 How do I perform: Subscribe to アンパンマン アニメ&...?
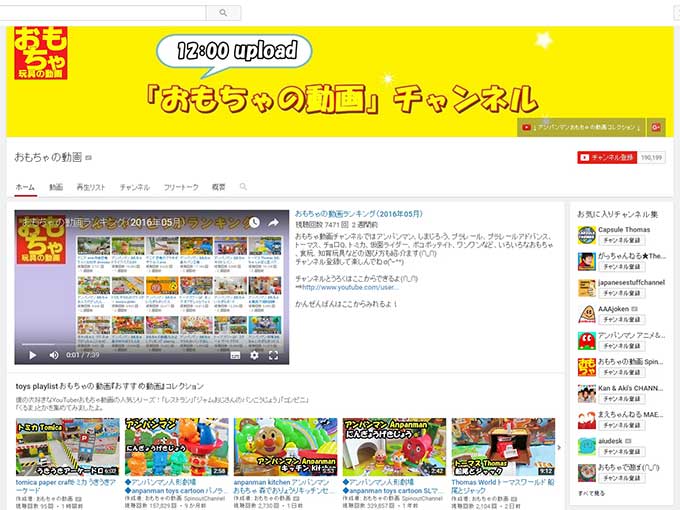point(622,346)
